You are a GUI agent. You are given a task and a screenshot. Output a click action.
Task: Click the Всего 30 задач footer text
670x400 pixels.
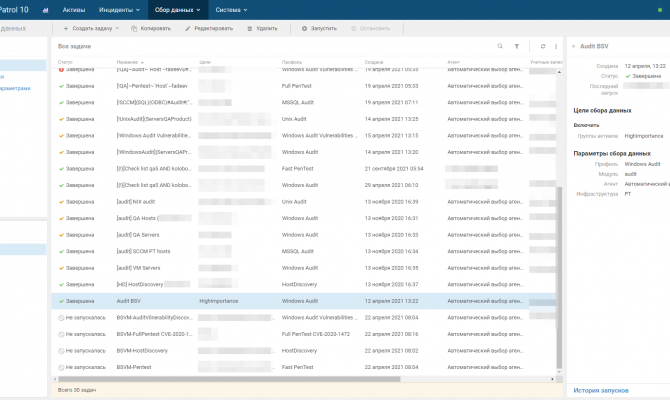76,390
